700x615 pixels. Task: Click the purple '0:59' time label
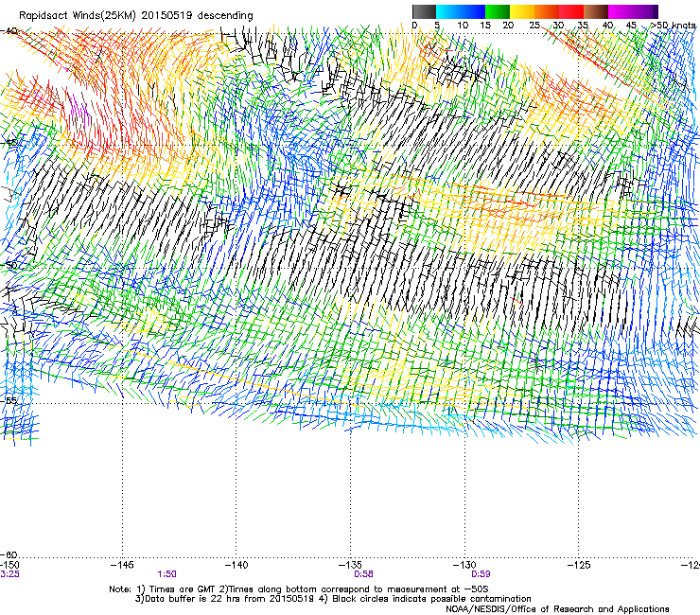[x=481, y=574]
